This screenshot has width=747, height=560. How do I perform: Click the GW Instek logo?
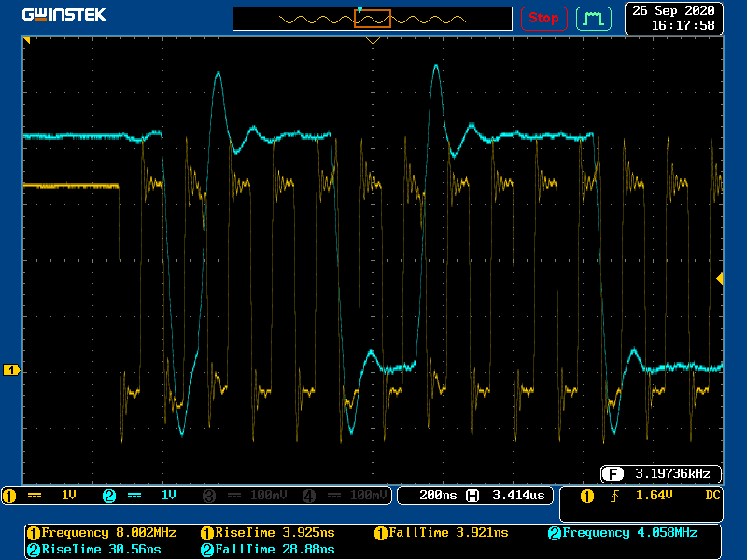point(63,15)
